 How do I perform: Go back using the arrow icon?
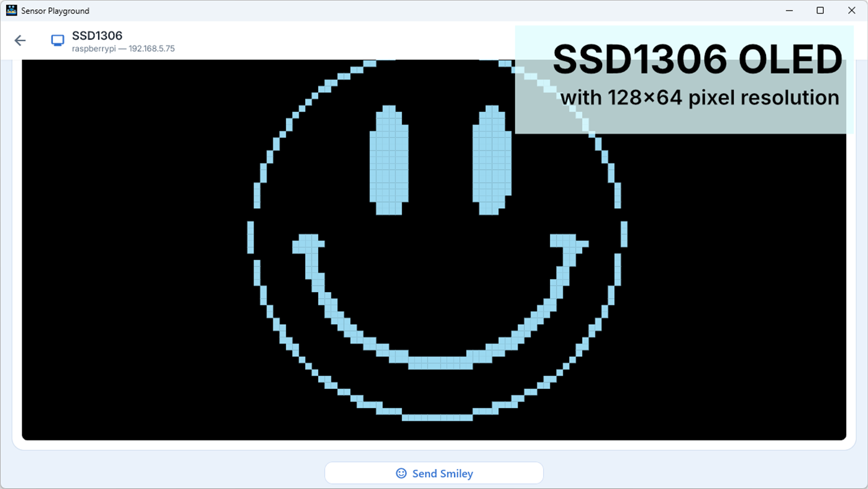pyautogui.click(x=20, y=41)
